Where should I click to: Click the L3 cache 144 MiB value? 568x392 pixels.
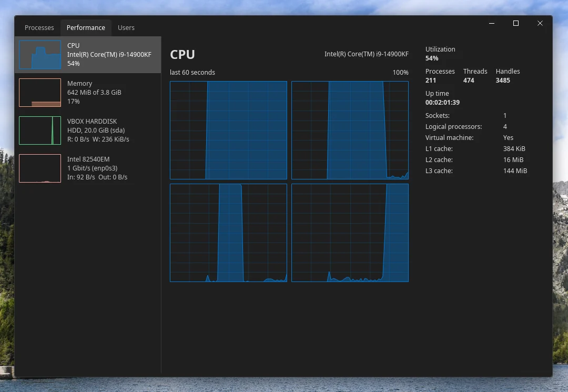tap(515, 170)
